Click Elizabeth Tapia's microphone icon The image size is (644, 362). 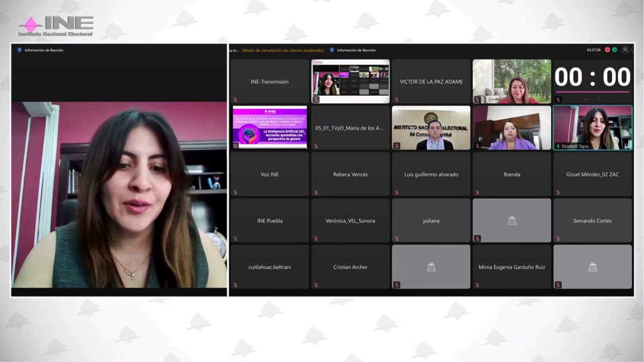(558, 146)
